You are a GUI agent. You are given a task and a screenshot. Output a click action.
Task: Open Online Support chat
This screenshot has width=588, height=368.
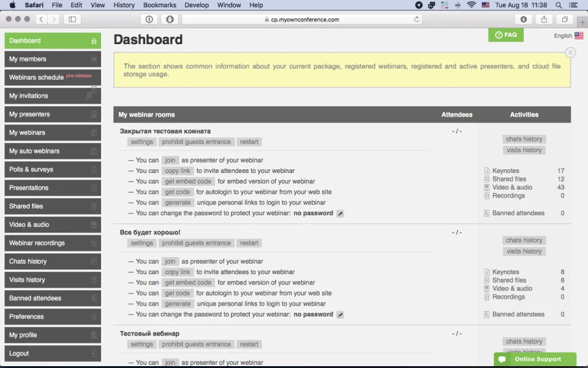(535, 359)
